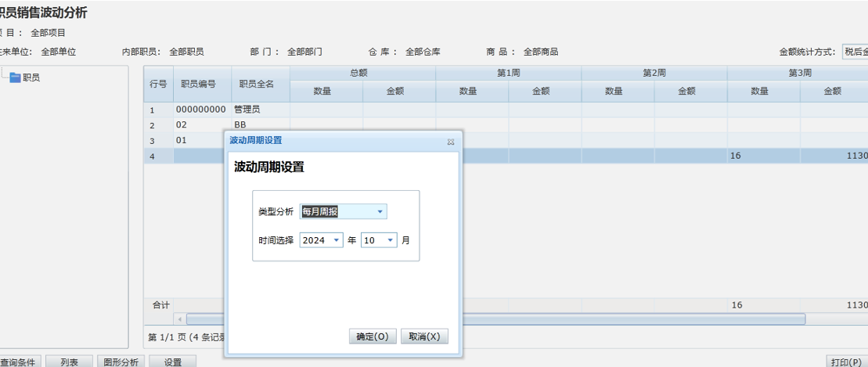The width and height of the screenshot is (868, 367).
Task: Click the 取消(X) button
Action: pos(424,336)
